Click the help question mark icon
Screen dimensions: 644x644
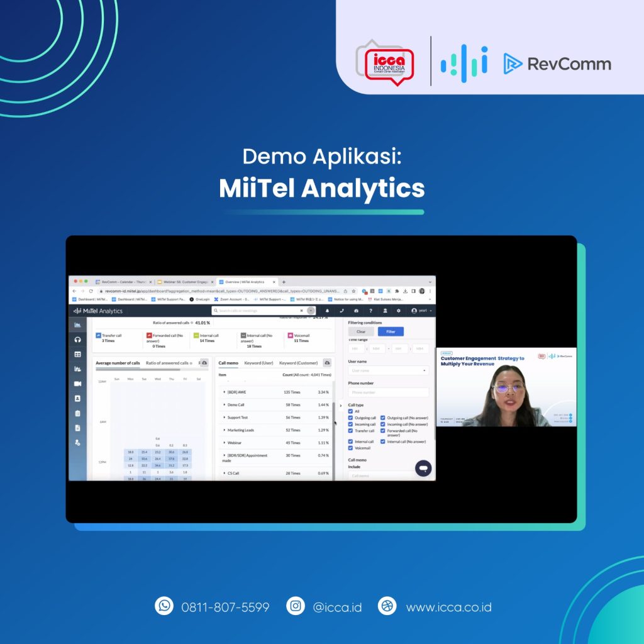click(370, 311)
